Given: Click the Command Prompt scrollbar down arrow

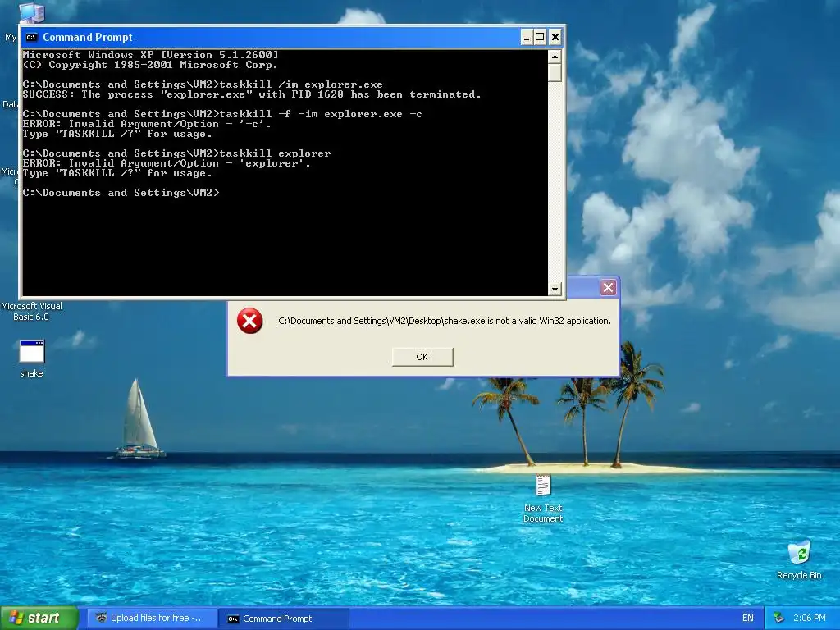Looking at the screenshot, I should 555,289.
